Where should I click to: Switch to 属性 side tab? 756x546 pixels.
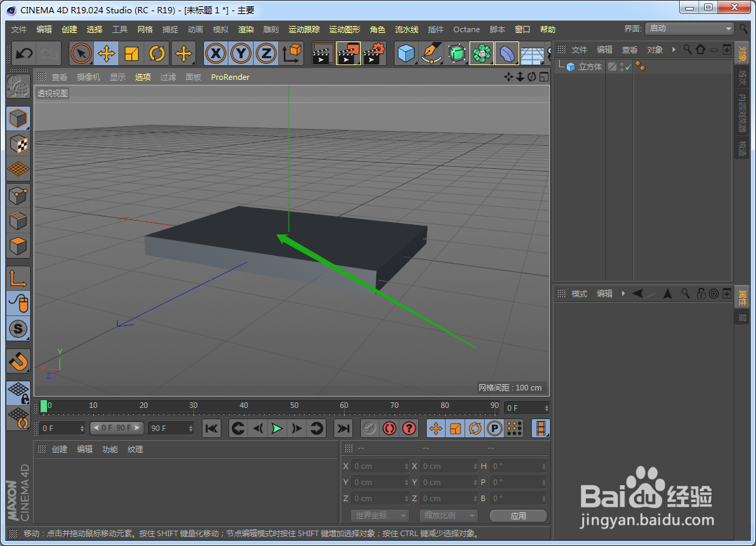point(743,297)
